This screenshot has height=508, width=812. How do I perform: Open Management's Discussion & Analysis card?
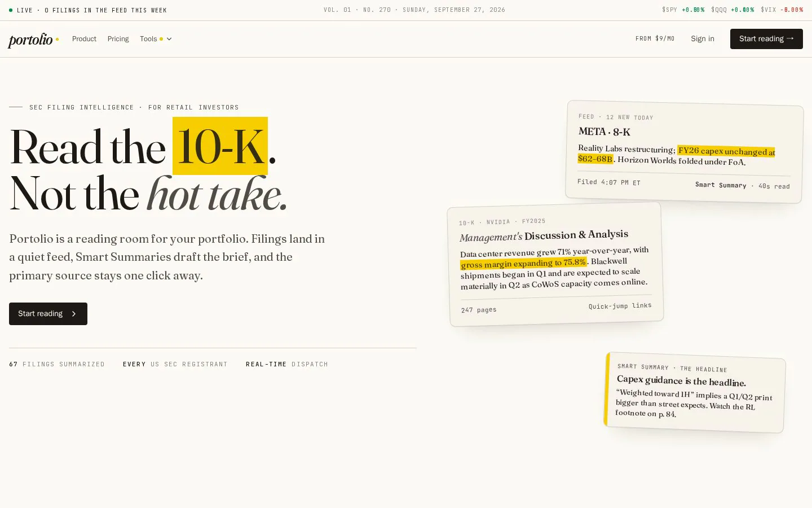point(555,264)
